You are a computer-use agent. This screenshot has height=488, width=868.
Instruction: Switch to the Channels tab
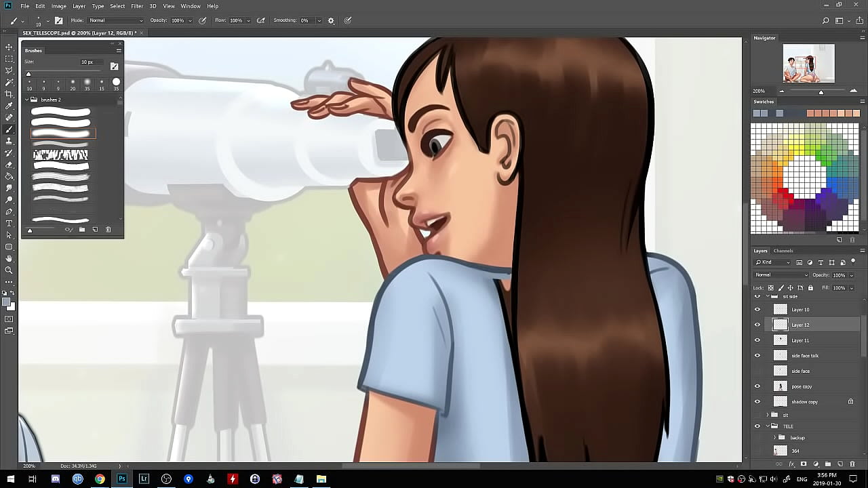pyautogui.click(x=783, y=251)
